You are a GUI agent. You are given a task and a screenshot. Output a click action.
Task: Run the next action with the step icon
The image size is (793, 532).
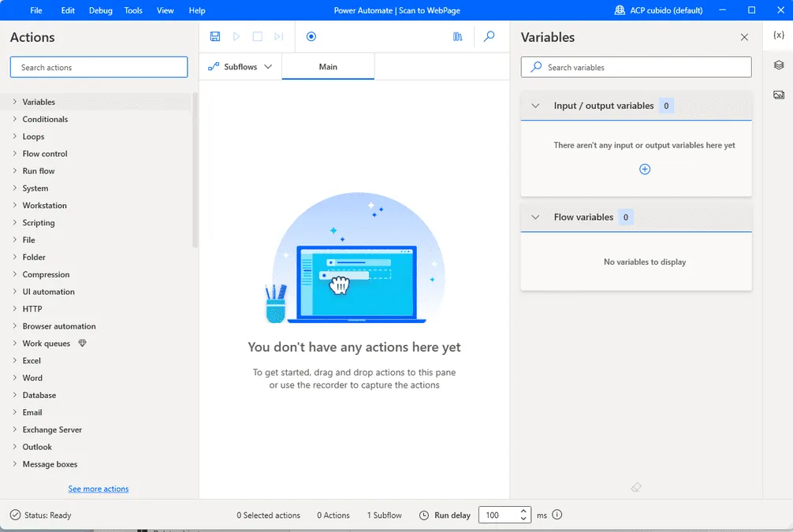tap(277, 36)
